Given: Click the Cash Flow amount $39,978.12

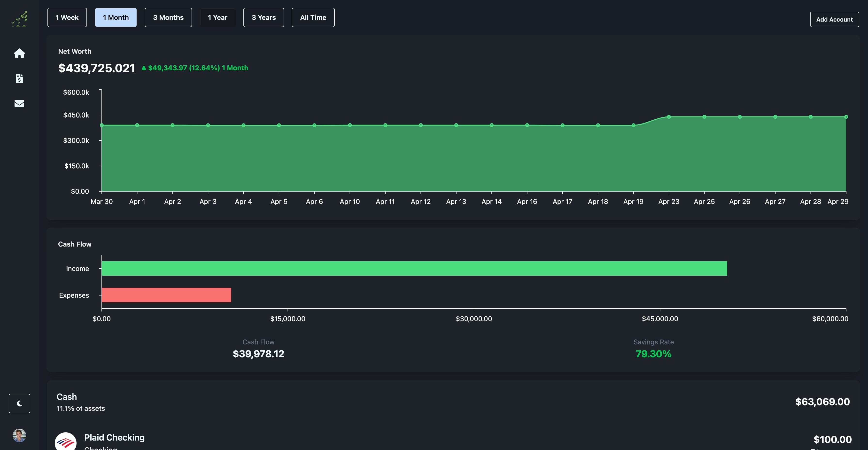Looking at the screenshot, I should coord(258,354).
